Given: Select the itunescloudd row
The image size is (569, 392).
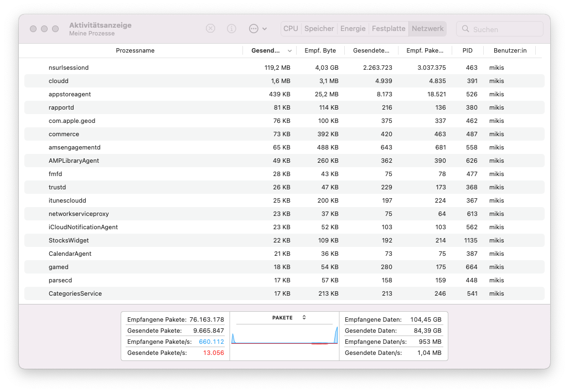Looking at the screenshot, I should (x=284, y=200).
